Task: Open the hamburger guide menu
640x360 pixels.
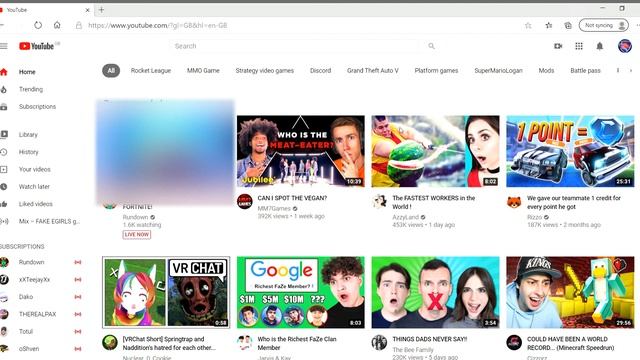Action: [4, 46]
